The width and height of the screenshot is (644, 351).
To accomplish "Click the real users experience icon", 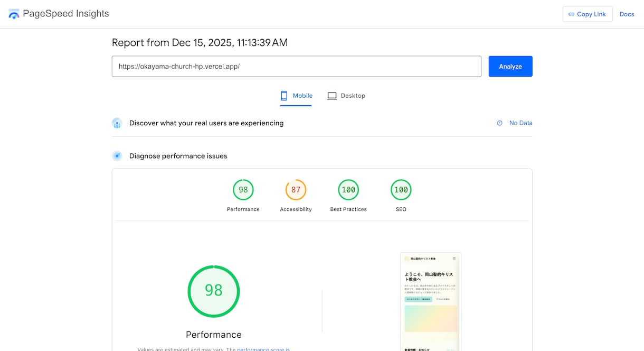I will 117,123.
